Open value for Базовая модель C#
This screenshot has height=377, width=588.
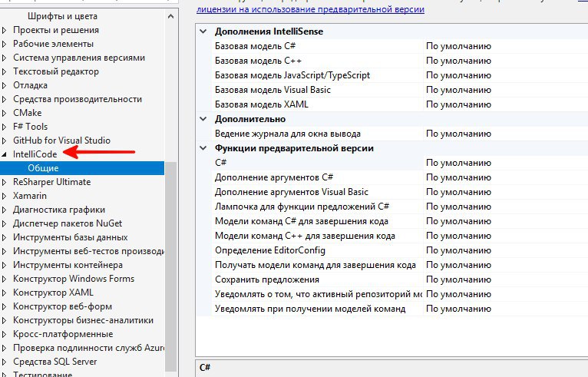[505, 46]
